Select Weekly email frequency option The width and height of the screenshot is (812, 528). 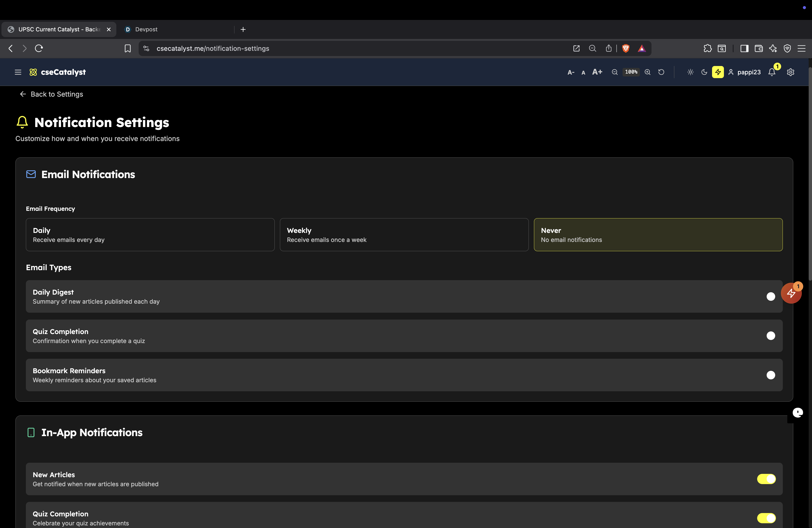tap(404, 235)
